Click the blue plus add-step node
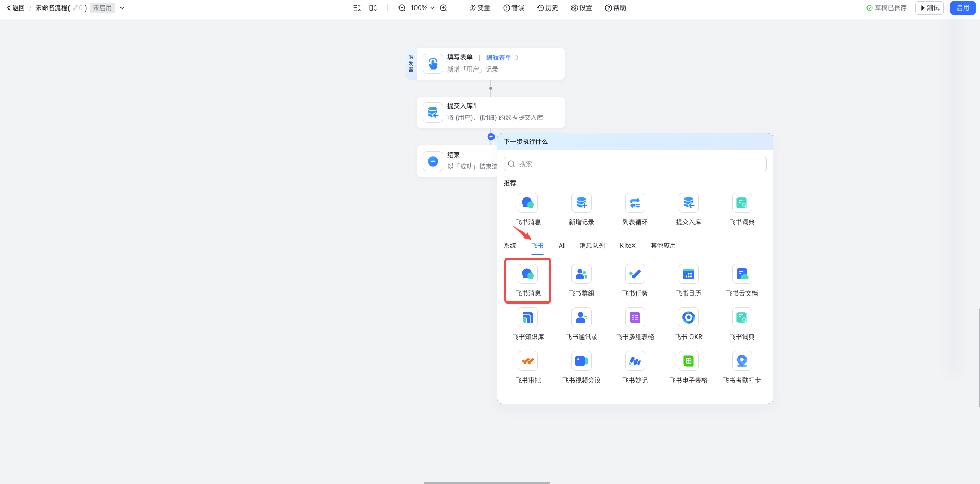Image resolution: width=980 pixels, height=484 pixels. point(491,137)
